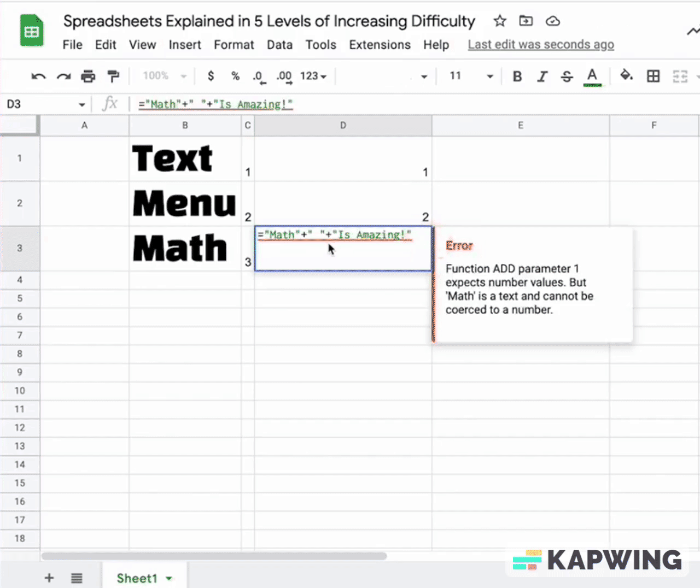The height and width of the screenshot is (588, 700).
Task: Increase decimal places
Action: click(284, 77)
